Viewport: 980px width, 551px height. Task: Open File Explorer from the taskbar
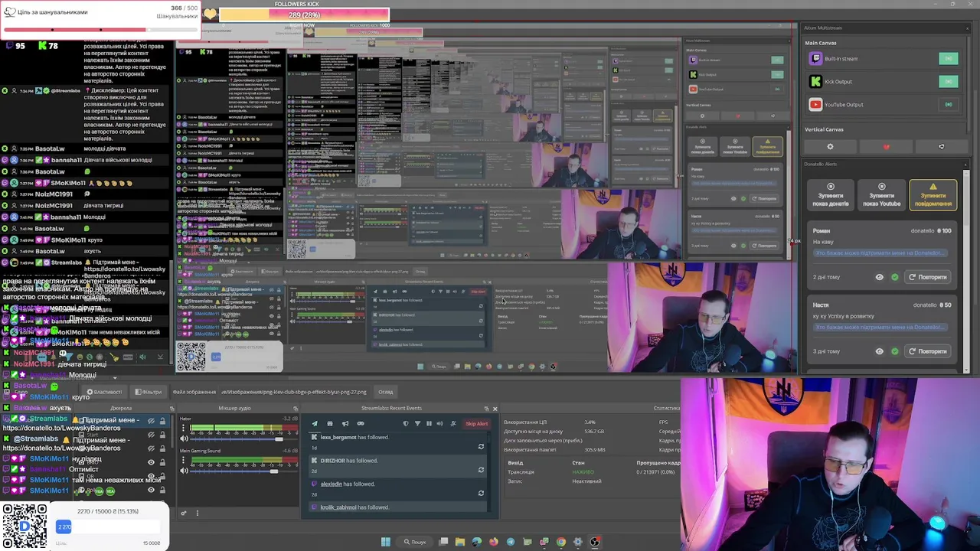click(x=459, y=542)
